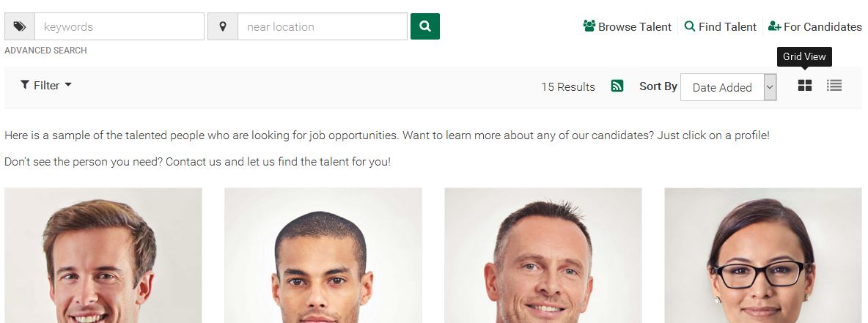
Task: Click the Sort By dropdown arrow
Action: 770,87
